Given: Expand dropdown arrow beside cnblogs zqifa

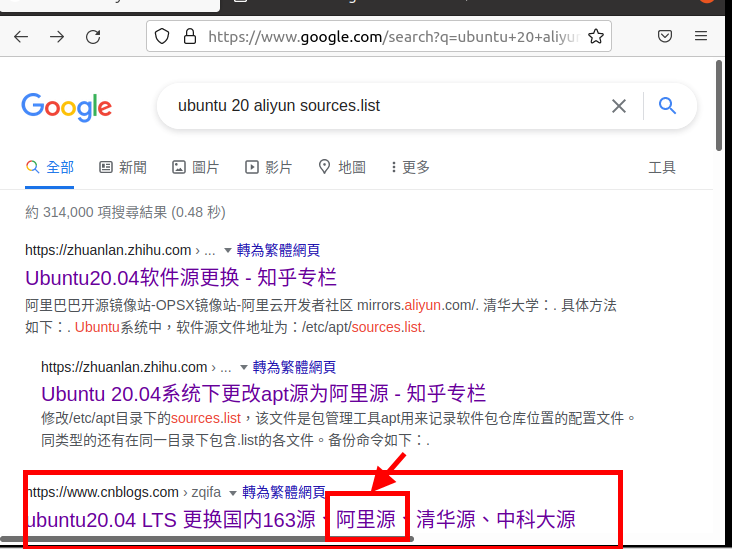Looking at the screenshot, I should coord(232,493).
